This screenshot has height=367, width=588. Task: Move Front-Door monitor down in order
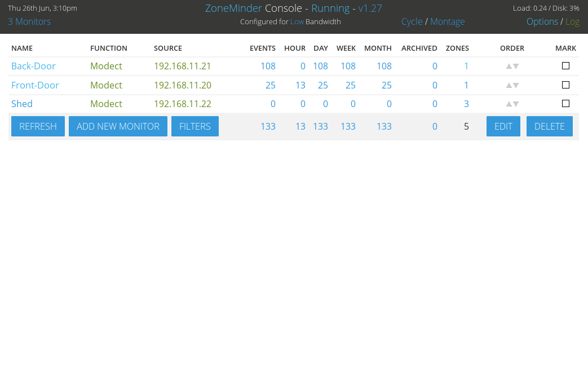516,86
